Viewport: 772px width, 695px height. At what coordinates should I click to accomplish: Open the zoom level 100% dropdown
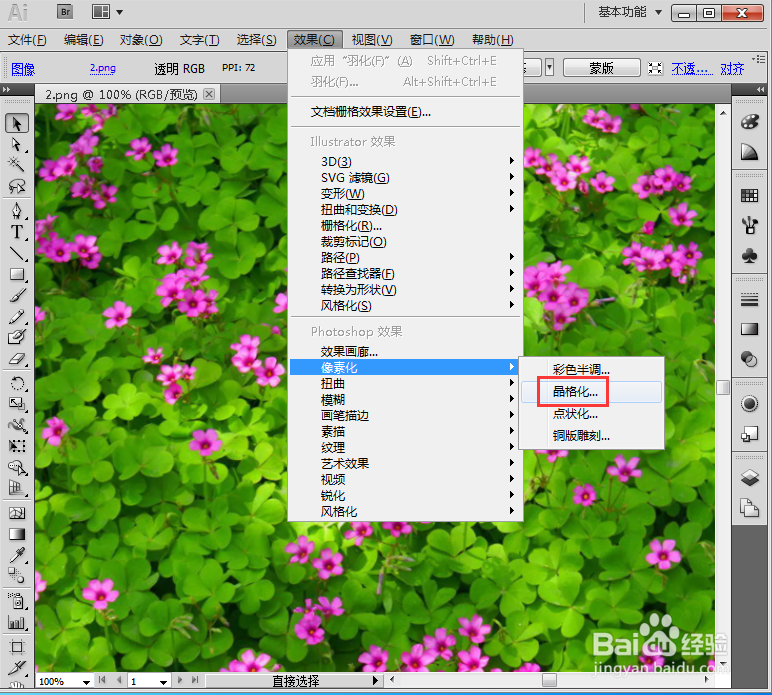tap(86, 682)
